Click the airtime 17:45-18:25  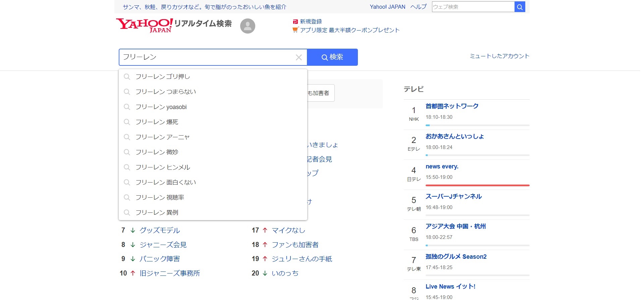(439, 267)
